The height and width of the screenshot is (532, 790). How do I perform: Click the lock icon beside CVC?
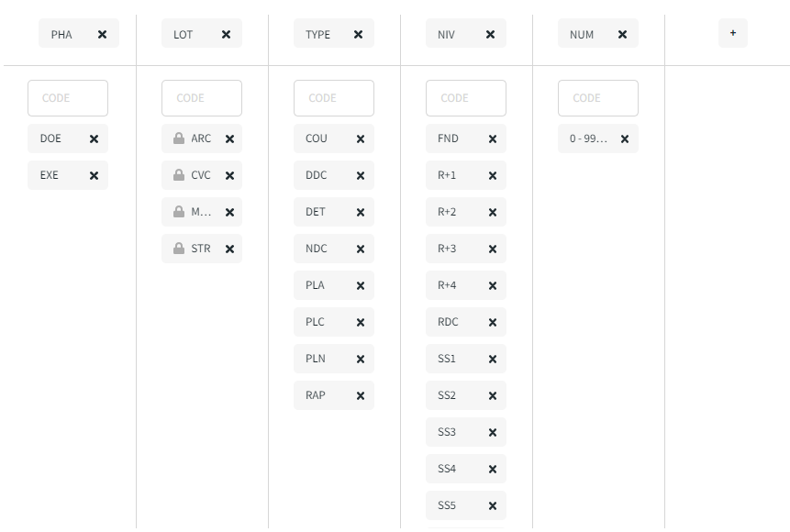click(179, 175)
